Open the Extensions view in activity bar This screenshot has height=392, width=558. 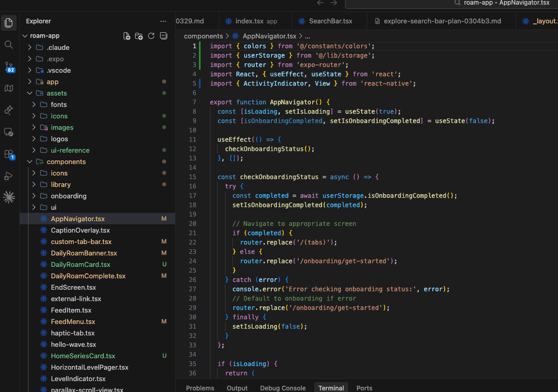(9, 154)
